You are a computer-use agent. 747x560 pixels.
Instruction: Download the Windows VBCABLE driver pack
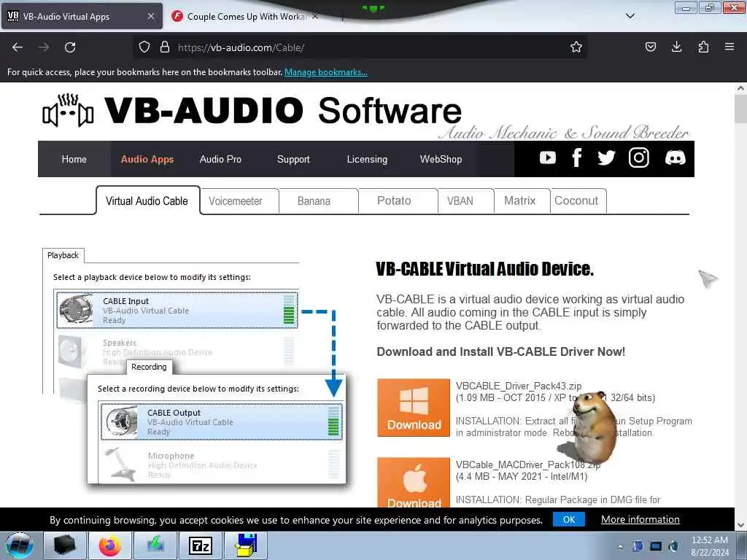pos(414,408)
